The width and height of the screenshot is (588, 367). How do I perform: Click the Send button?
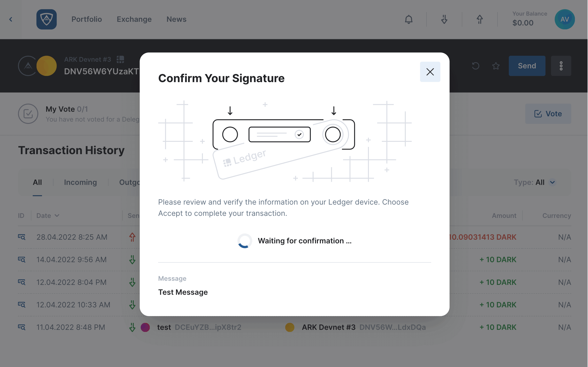coord(527,66)
